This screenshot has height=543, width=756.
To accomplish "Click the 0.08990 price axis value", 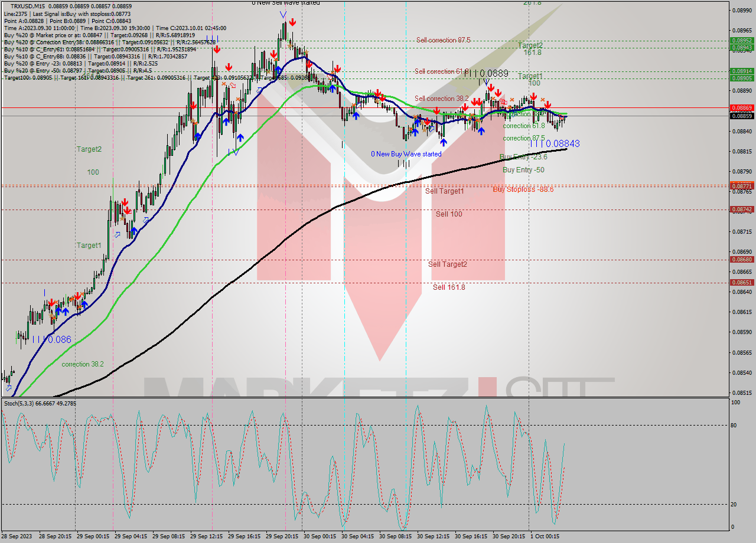I will tap(742, 10).
